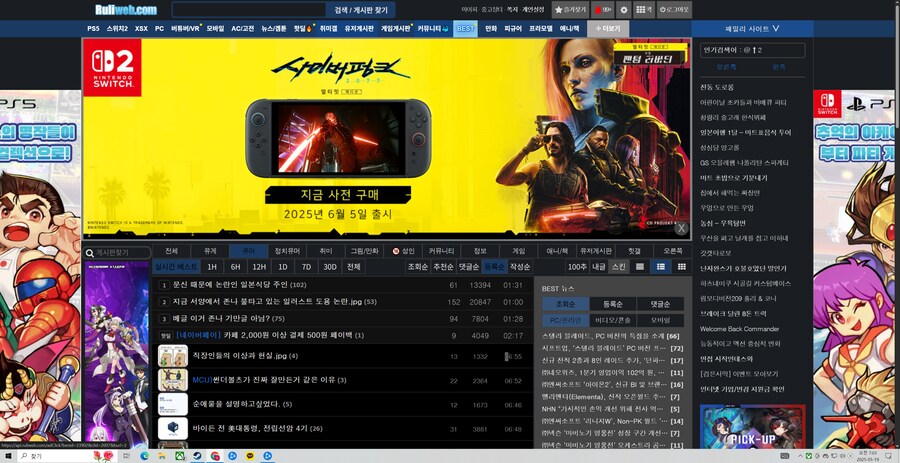Open KakaoTalk from the taskbar
This screenshot has width=900, height=463.
tap(250, 456)
